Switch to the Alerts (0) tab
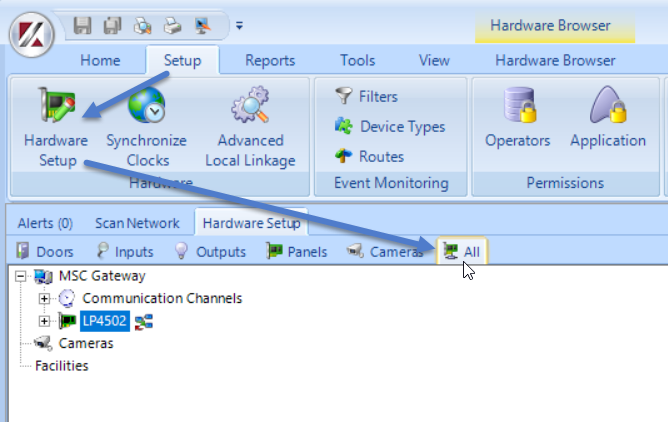 pos(45,223)
